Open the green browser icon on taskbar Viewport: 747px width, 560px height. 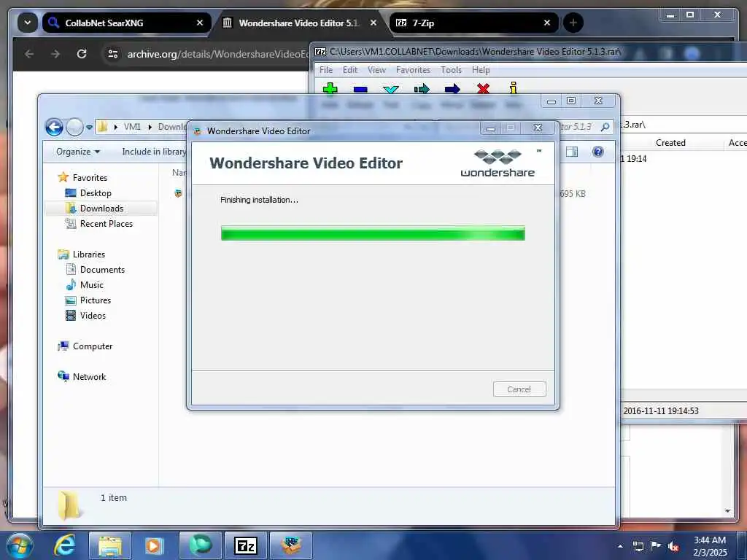click(x=201, y=545)
